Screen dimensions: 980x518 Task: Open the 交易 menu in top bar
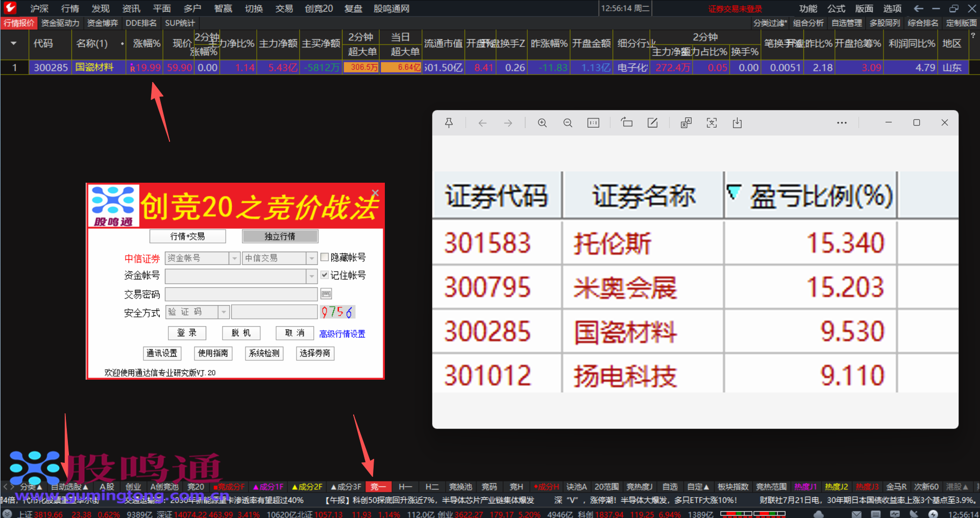pos(284,8)
